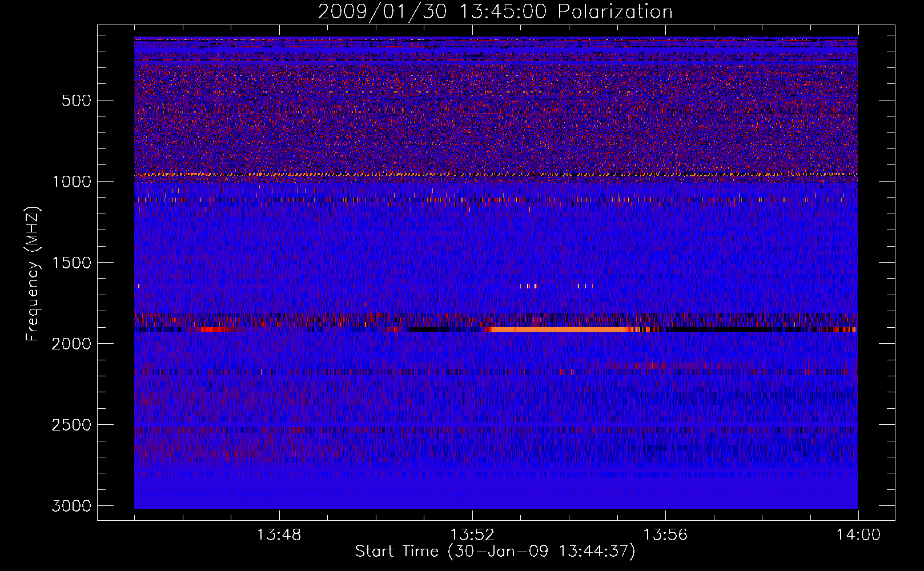
Task: Click the 2500 frequency tick label
Action: [71, 425]
